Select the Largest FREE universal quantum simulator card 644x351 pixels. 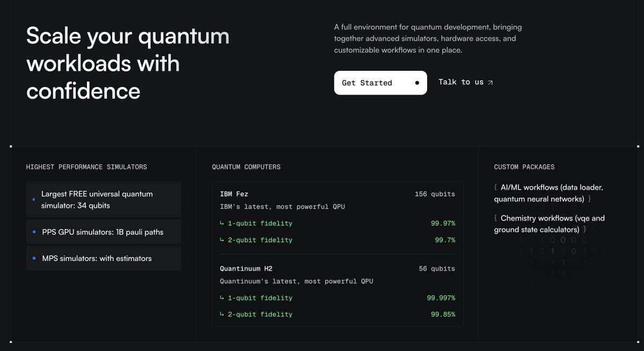pyautogui.click(x=104, y=200)
